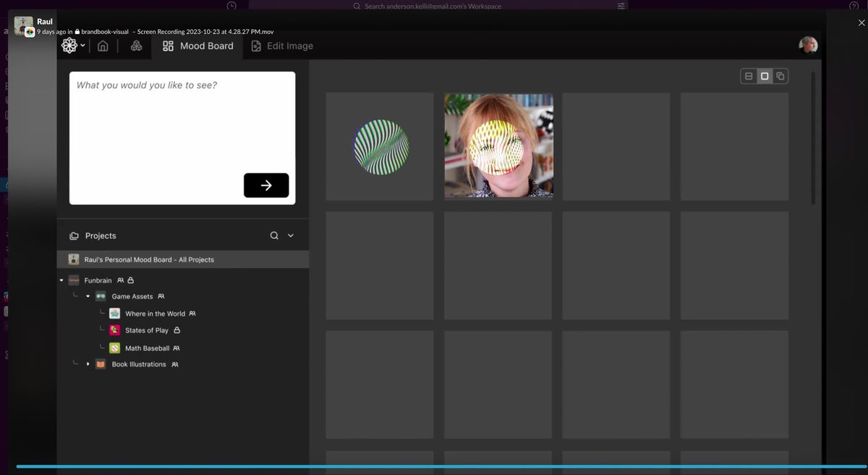
Task: Open the Funbrain project
Action: [98, 280]
